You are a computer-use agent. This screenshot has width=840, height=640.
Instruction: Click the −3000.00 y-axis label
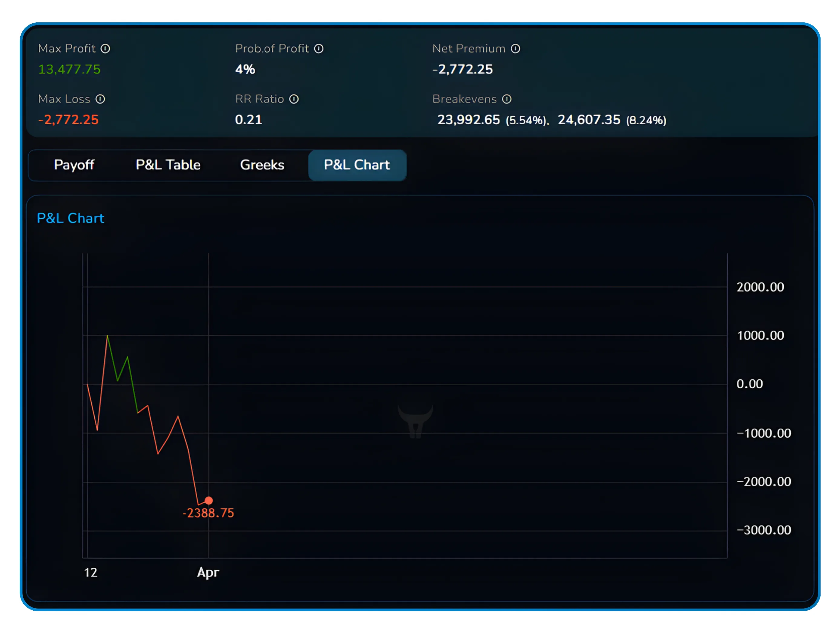pos(763,530)
